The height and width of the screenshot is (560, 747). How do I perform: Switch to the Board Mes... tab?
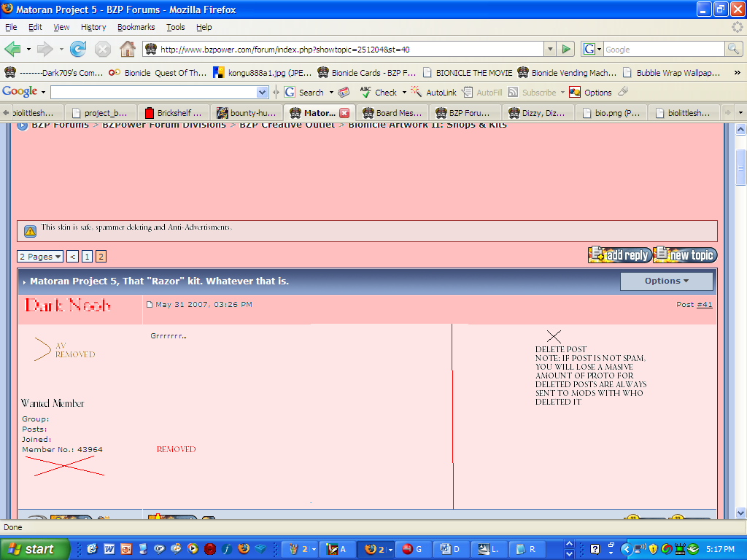point(392,113)
